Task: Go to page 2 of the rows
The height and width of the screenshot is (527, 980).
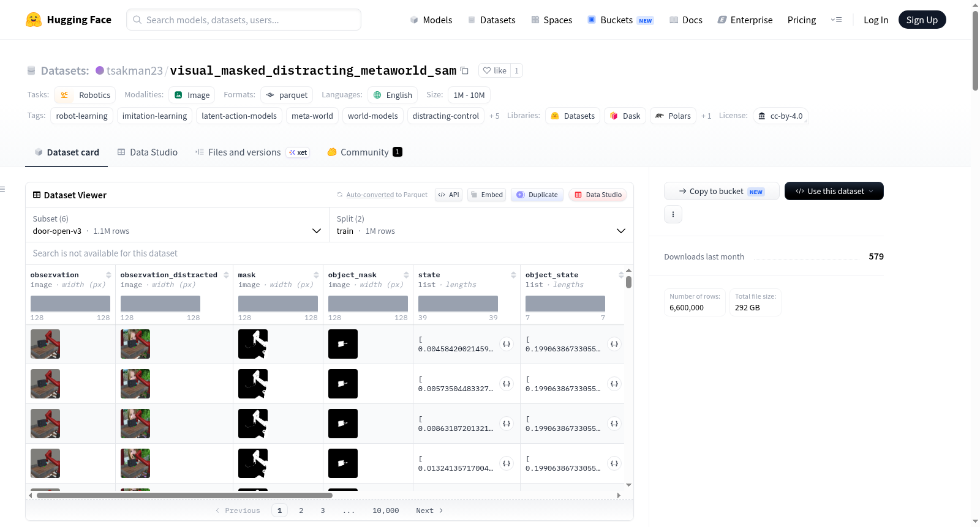Action: point(301,510)
